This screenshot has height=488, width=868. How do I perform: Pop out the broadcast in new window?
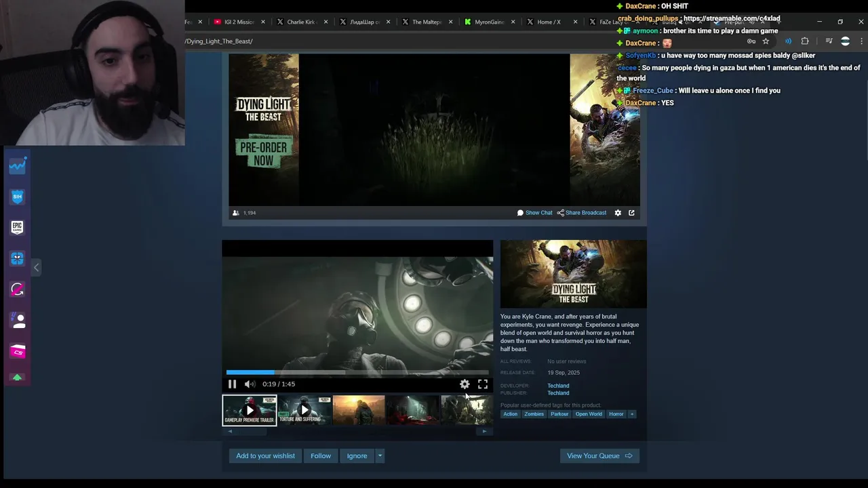[631, 213]
